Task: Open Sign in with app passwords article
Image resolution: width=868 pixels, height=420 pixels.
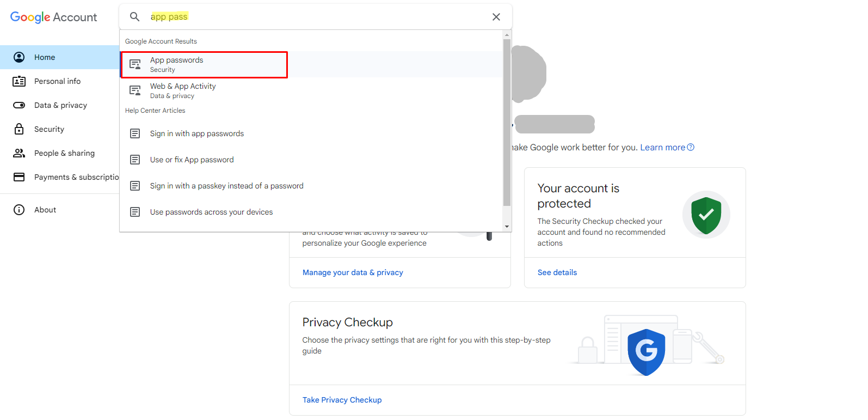Action: pos(311,133)
